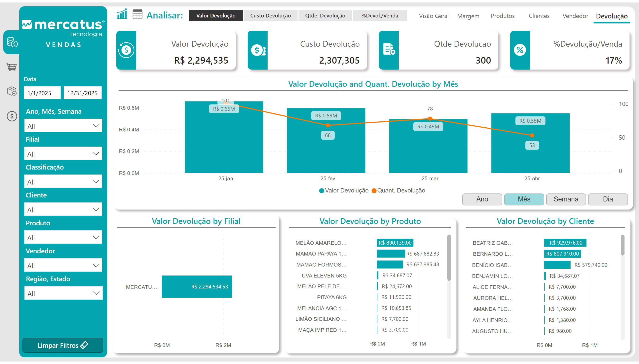Expand the Região, Estado dropdown

click(63, 293)
